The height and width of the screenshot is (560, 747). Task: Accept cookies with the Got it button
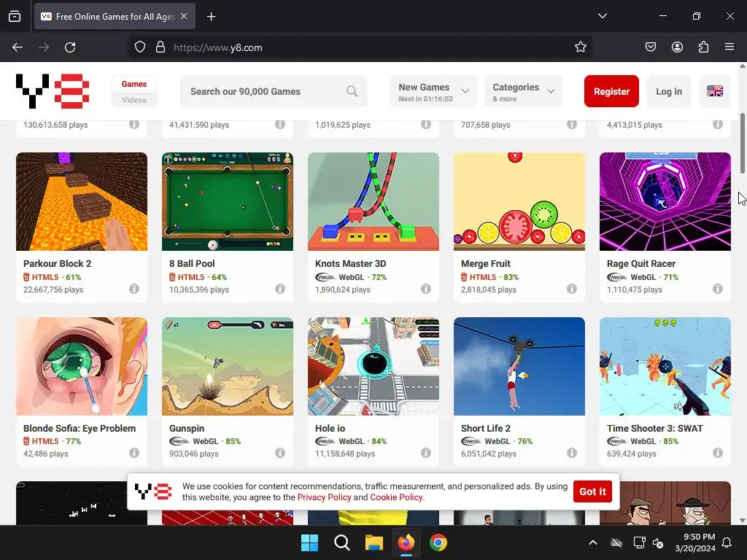click(x=592, y=491)
